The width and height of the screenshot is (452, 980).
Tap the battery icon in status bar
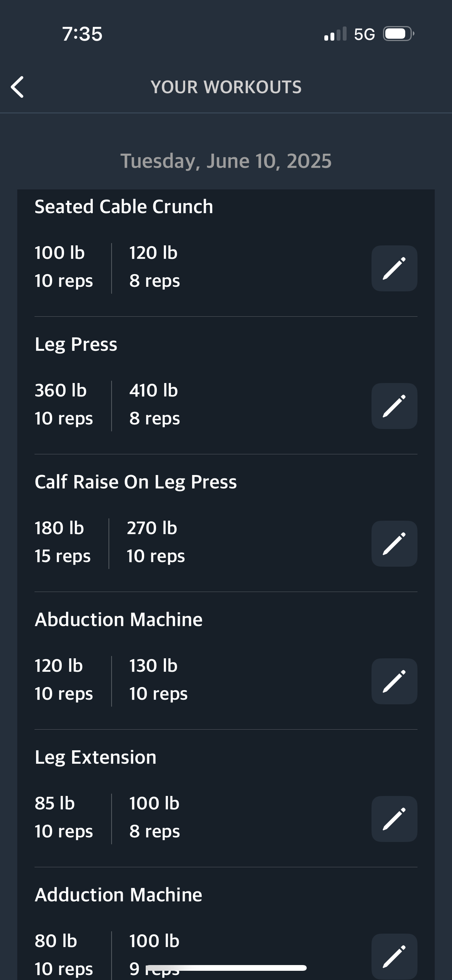[399, 34]
